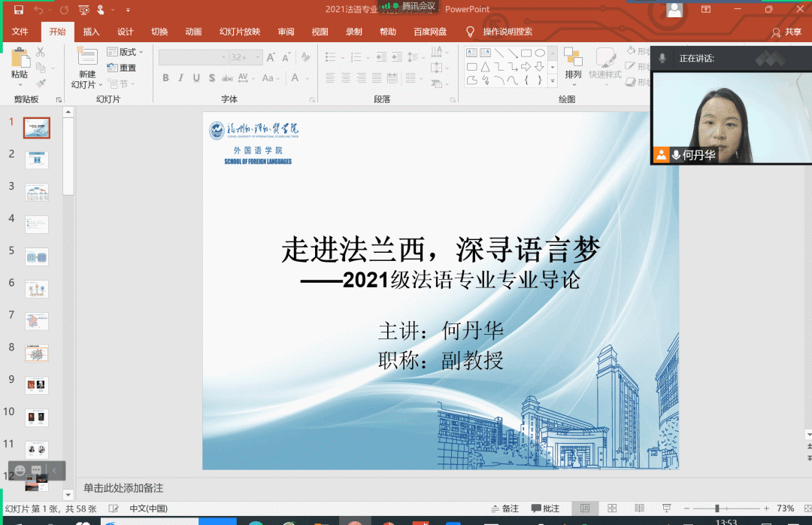Select the triangle shape in shapes gallery
Screen dimensions: 812x525
point(486,66)
